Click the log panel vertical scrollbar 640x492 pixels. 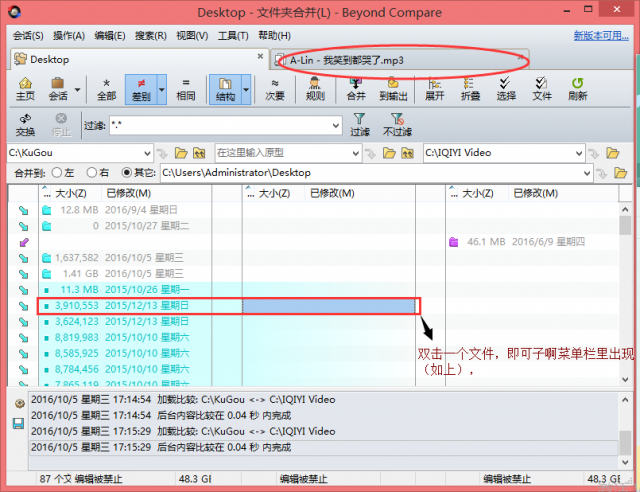point(625,430)
